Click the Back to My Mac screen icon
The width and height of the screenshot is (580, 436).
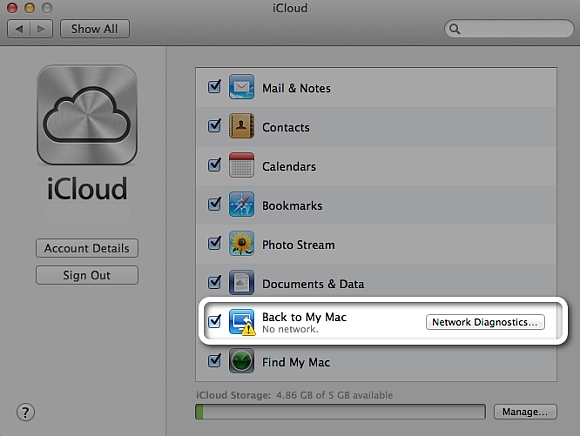242,322
